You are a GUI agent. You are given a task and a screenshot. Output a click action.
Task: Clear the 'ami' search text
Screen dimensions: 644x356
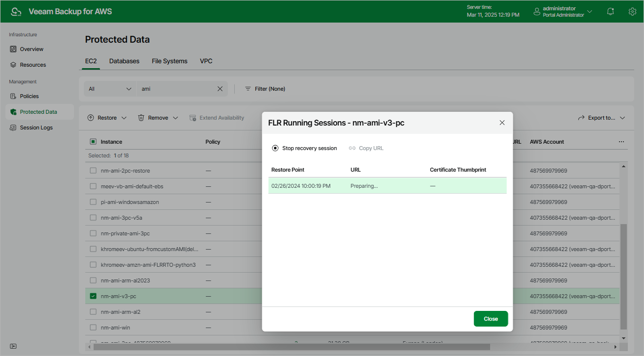pyautogui.click(x=220, y=89)
